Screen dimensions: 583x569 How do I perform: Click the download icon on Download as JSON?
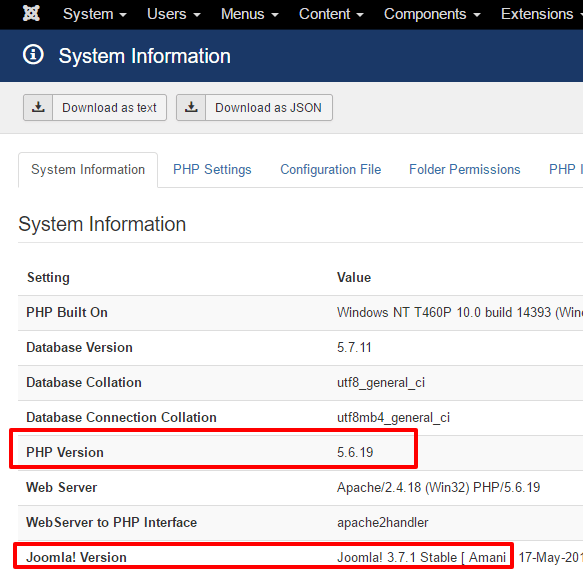point(191,107)
